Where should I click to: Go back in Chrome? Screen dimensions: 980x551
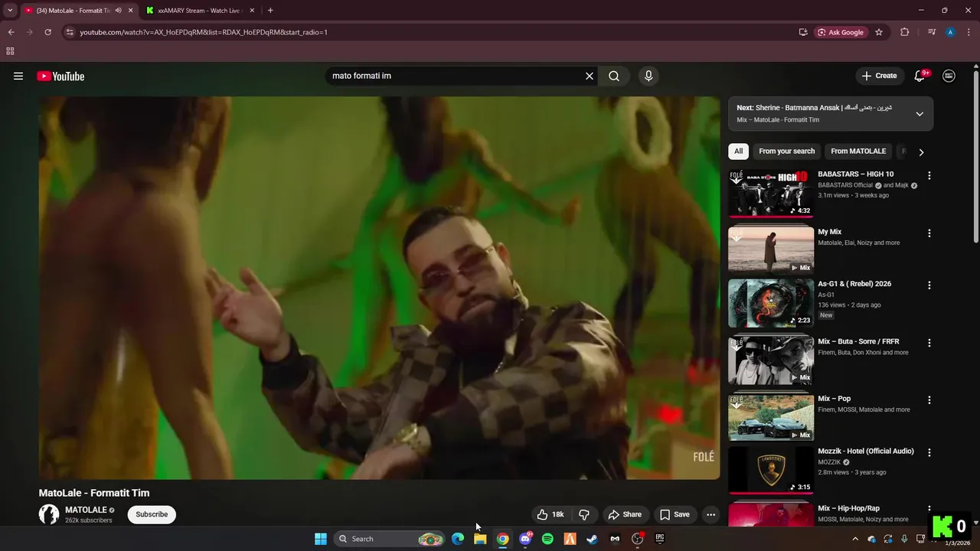11,32
